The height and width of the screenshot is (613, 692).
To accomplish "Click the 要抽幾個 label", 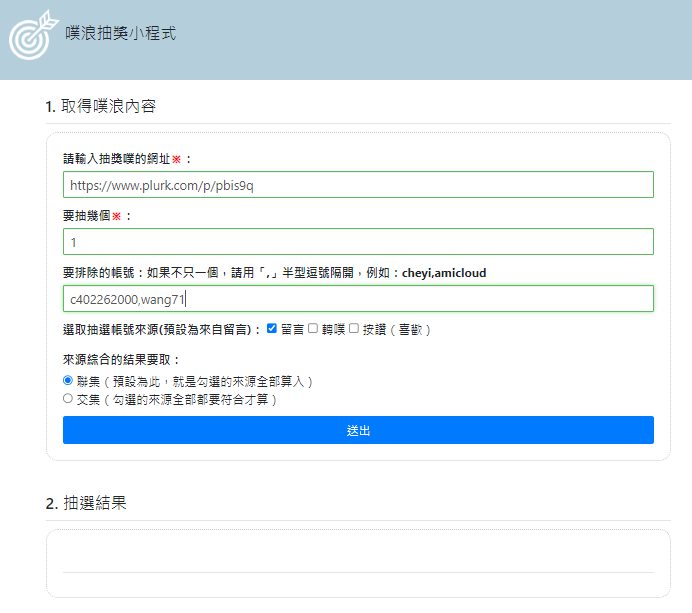I will click(97, 216).
